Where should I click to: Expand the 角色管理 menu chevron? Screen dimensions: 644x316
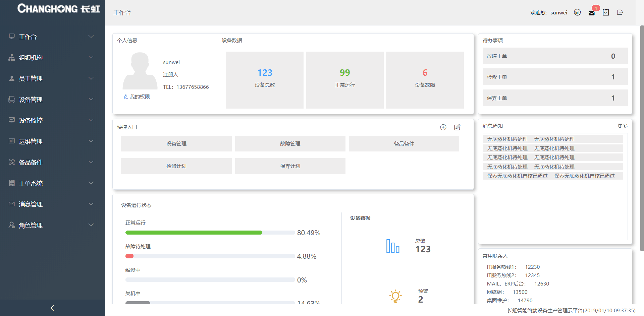point(91,225)
